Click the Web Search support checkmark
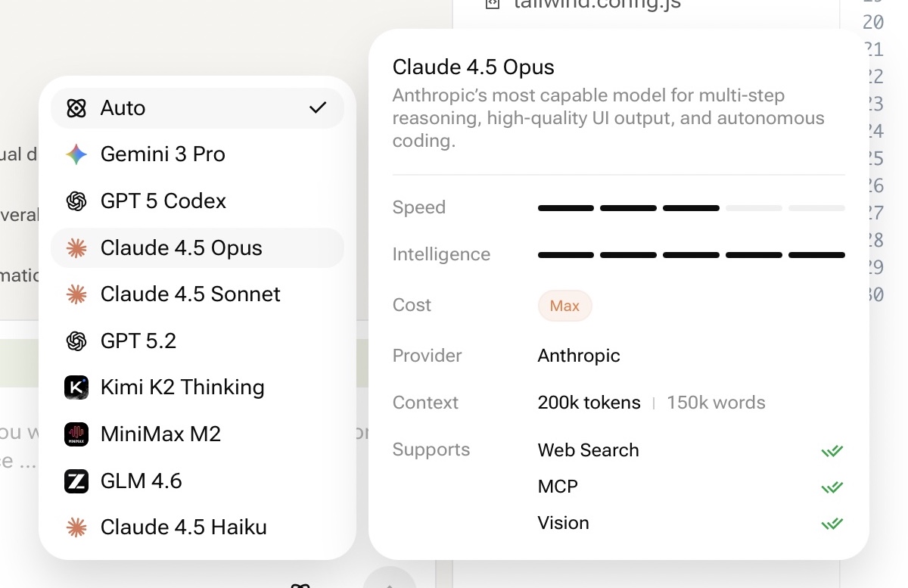The image size is (908, 588). click(x=832, y=451)
